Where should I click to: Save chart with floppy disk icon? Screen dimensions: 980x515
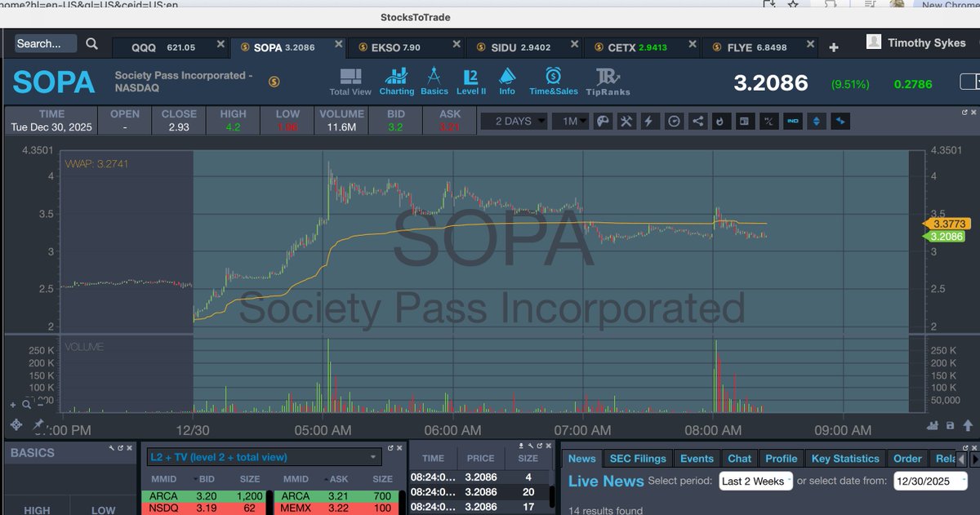click(950, 425)
